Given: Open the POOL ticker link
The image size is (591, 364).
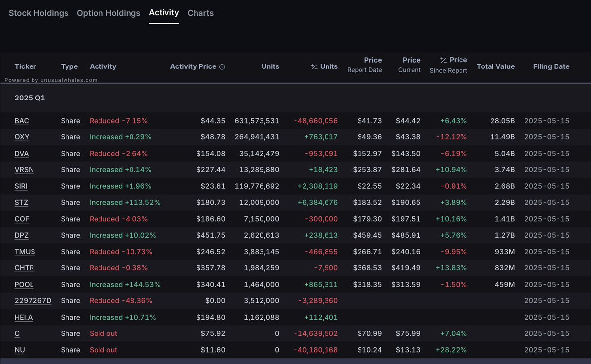Looking at the screenshot, I should coord(24,284).
